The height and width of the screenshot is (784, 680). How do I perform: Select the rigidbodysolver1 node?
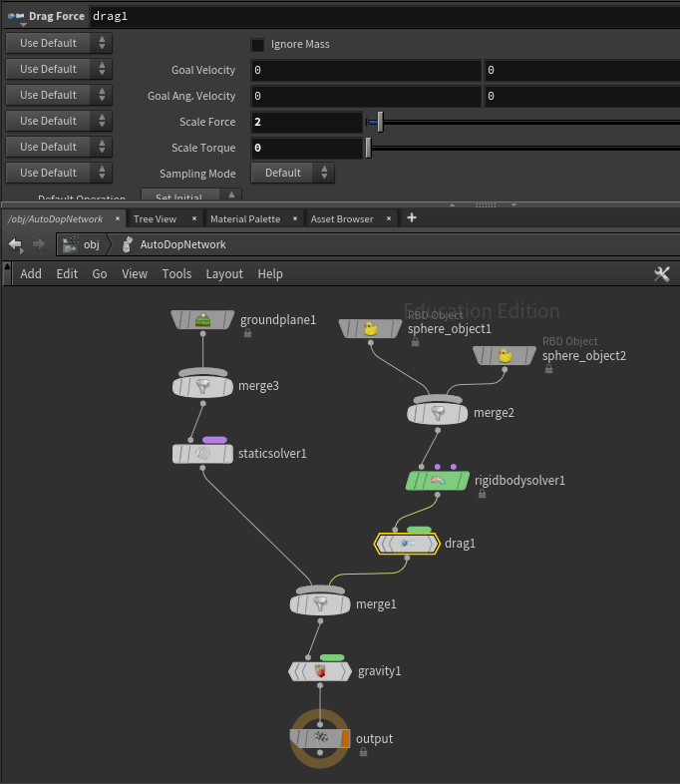click(438, 481)
